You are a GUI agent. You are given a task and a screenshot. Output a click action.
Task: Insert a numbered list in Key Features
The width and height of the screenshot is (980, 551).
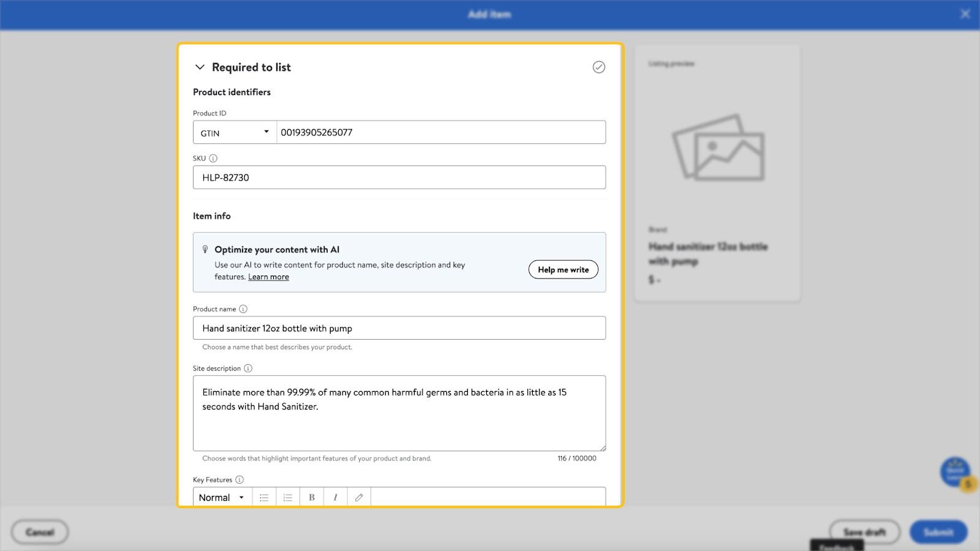click(x=288, y=498)
